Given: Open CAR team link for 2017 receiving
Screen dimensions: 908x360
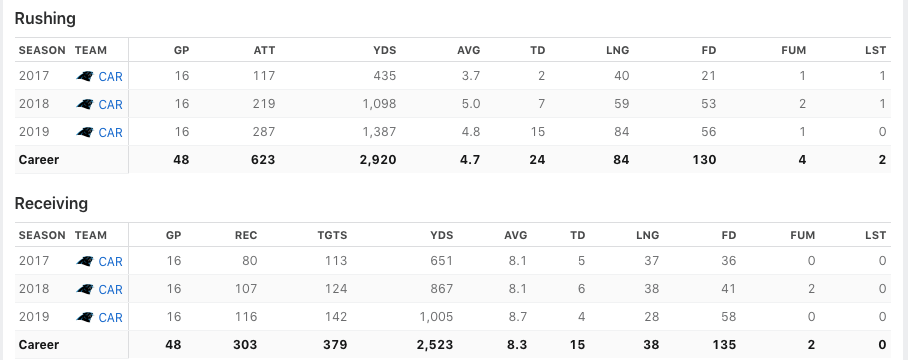Looking at the screenshot, I should [111, 262].
